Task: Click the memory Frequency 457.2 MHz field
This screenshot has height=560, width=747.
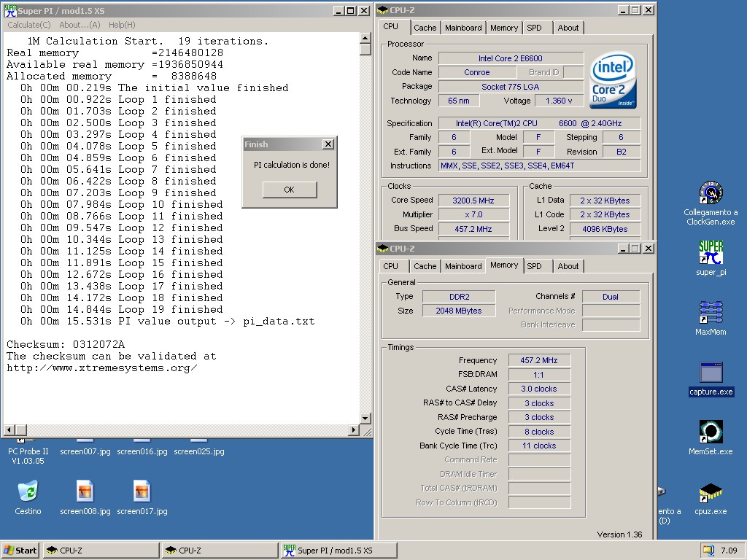Action: coord(539,360)
